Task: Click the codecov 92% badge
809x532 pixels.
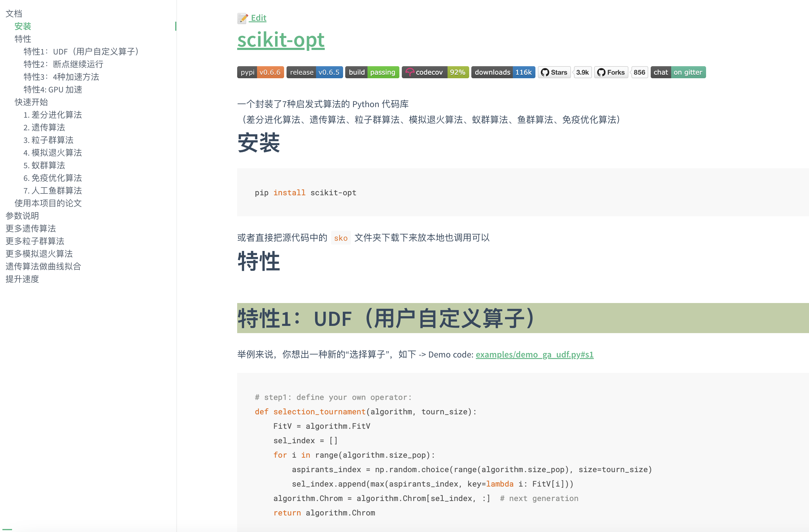Action: 435,72
